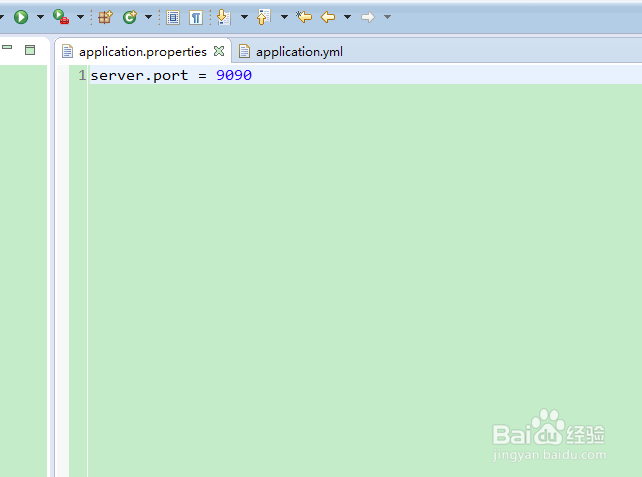
Task: Toggle Block Selection Mode
Action: click(x=173, y=17)
